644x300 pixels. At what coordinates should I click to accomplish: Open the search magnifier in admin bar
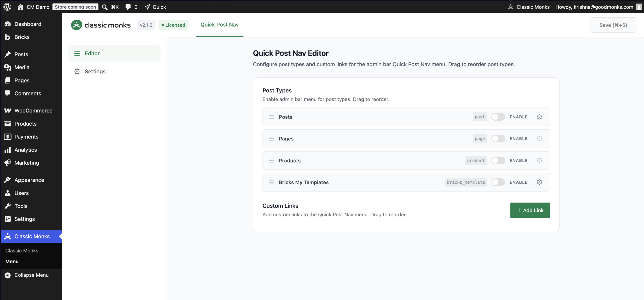pyautogui.click(x=105, y=7)
